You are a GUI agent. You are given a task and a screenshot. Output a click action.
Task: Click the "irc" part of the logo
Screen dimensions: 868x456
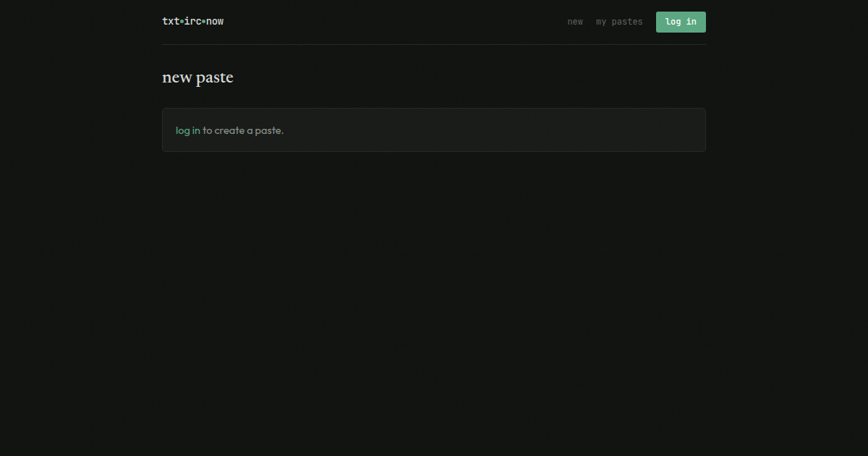(x=192, y=22)
